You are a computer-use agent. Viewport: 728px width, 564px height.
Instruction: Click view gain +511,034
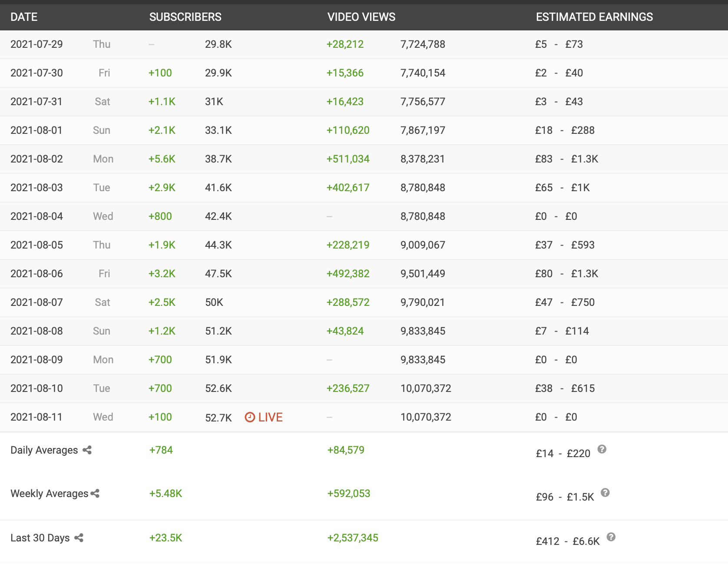(x=348, y=159)
